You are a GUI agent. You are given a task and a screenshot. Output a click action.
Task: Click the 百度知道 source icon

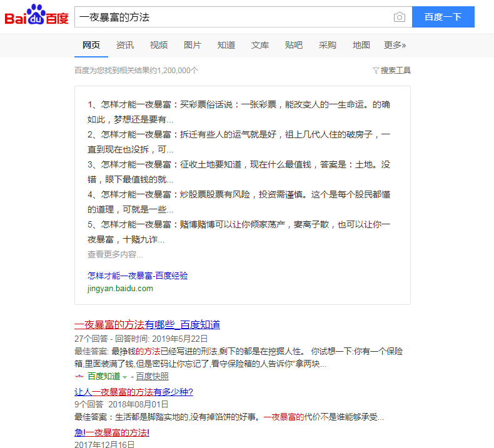tap(79, 376)
